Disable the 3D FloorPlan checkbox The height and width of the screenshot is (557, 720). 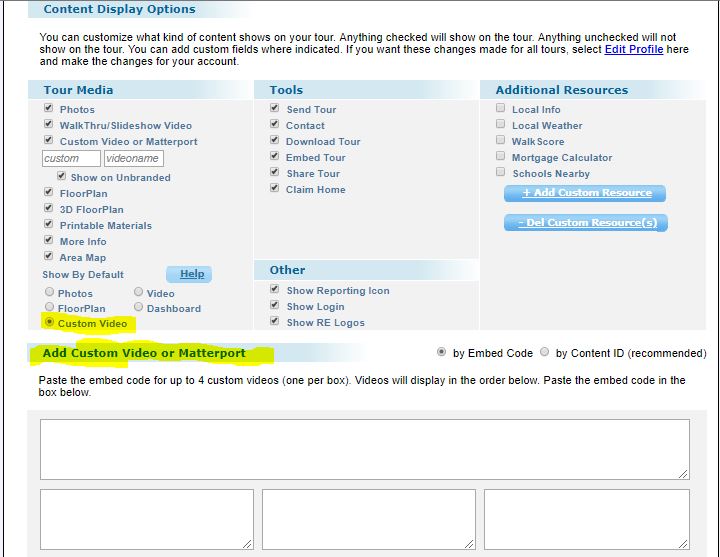pos(49,209)
